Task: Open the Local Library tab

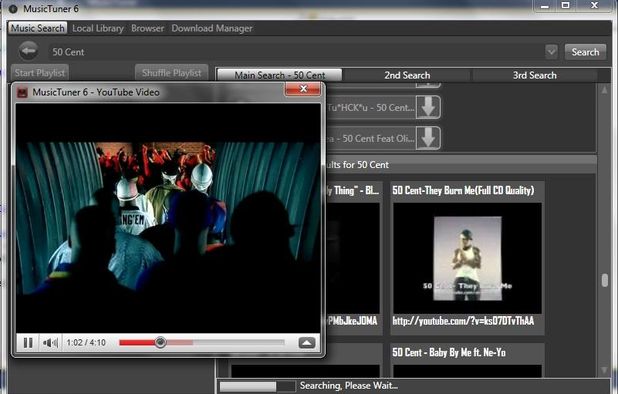Action: pyautogui.click(x=98, y=28)
